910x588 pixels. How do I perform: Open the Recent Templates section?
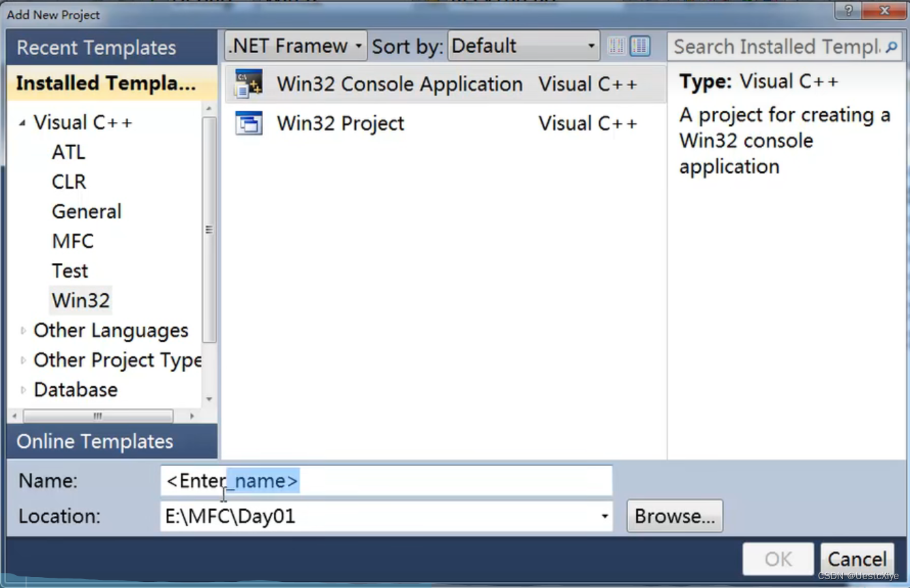[x=112, y=48]
